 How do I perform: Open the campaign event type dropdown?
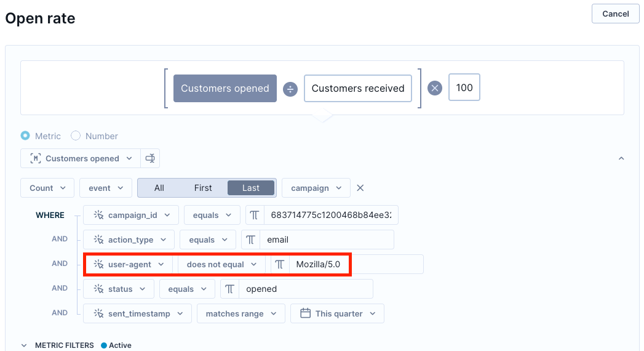click(316, 188)
